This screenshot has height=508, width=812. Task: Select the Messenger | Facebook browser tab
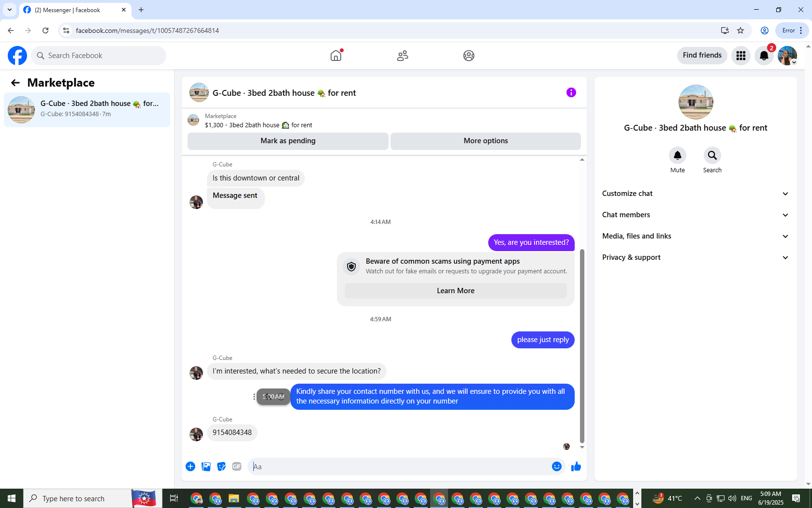(x=75, y=10)
